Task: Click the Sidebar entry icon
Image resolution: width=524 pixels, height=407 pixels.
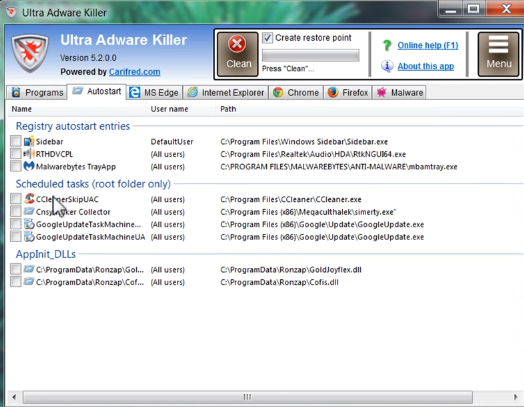Action: (x=29, y=141)
